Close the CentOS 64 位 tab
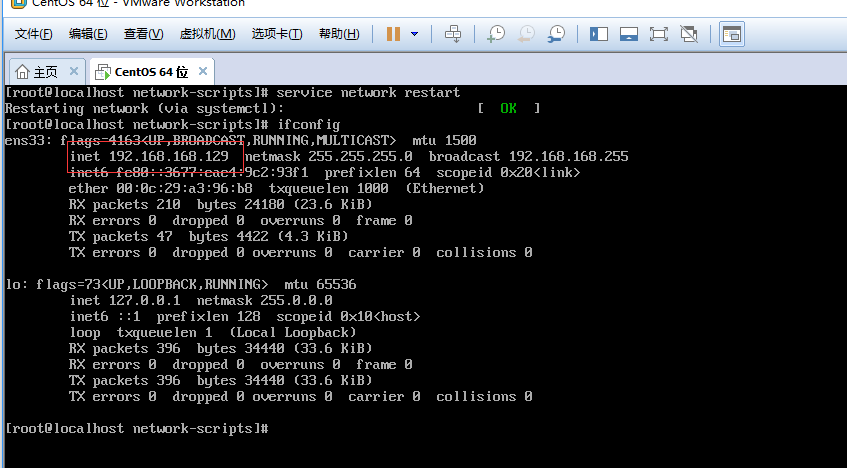The height and width of the screenshot is (468, 847). (x=203, y=71)
